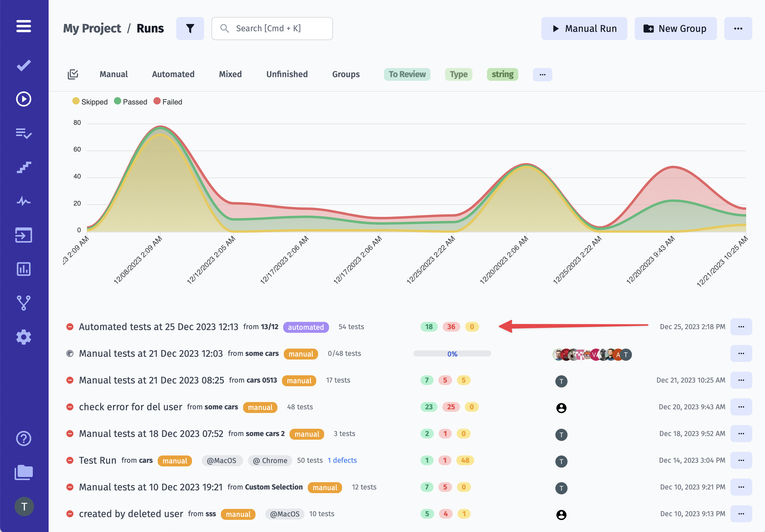
Task: Open Steps staircase icon in sidebar
Action: point(24,167)
